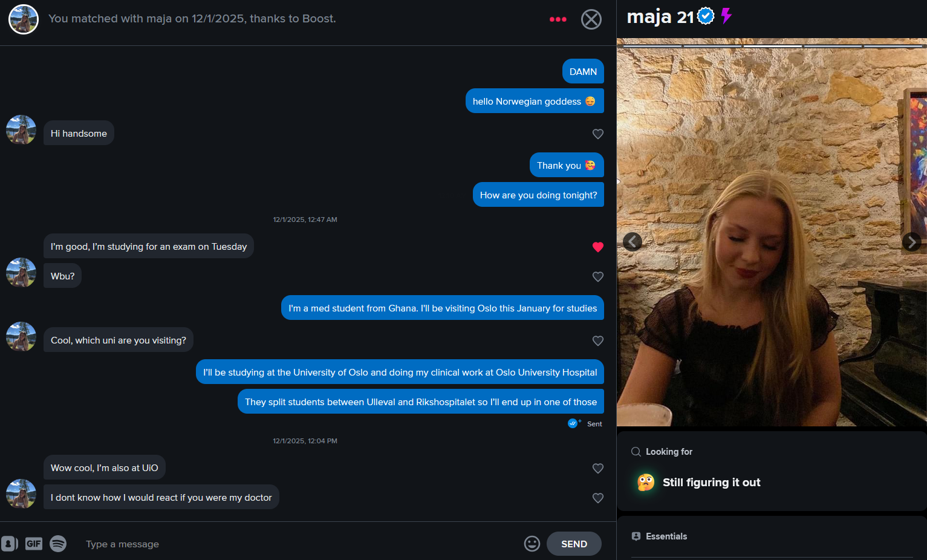This screenshot has height=560, width=927.
Task: Click the verified badge next to maja 21
Action: point(706,16)
